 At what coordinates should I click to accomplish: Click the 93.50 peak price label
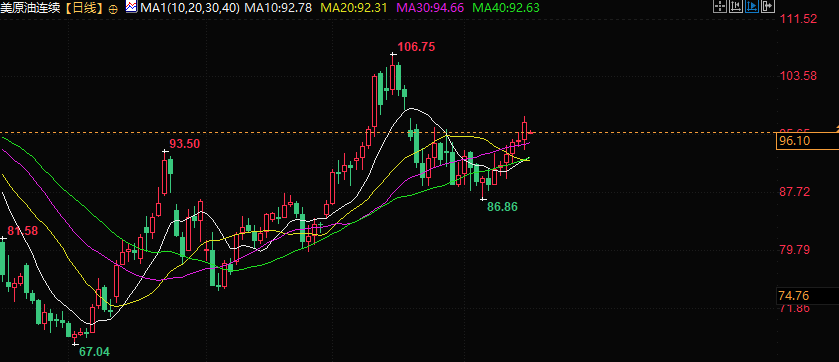[185, 144]
